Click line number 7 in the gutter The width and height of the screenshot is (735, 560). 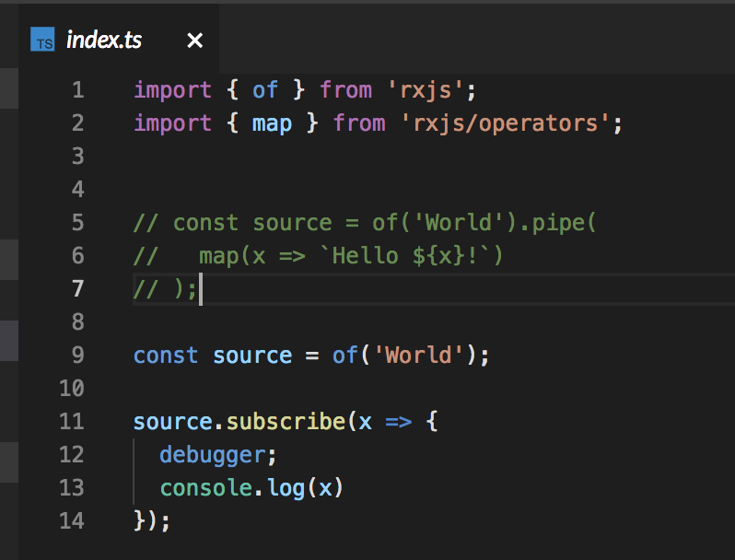[x=78, y=288]
